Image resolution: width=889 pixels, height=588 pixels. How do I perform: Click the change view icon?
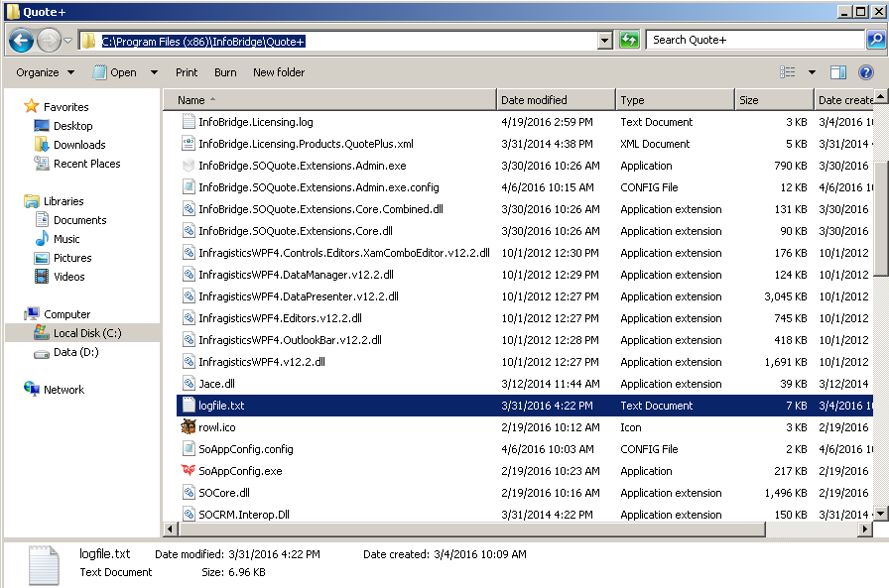pos(788,72)
